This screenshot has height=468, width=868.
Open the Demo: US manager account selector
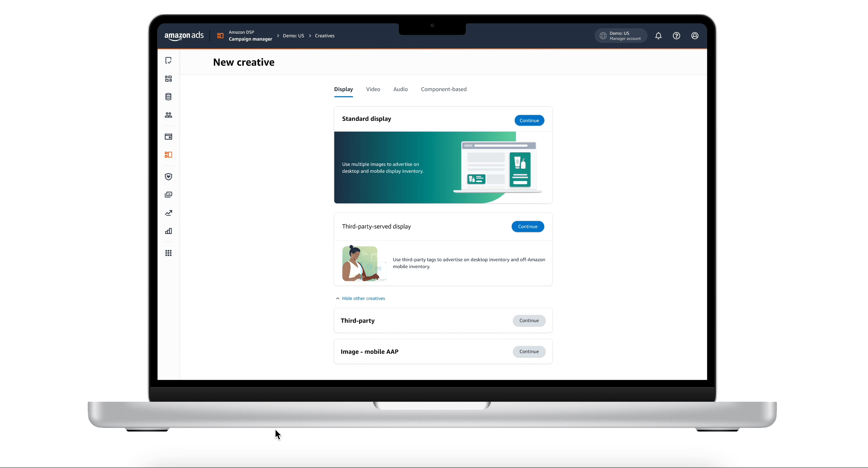coord(620,36)
